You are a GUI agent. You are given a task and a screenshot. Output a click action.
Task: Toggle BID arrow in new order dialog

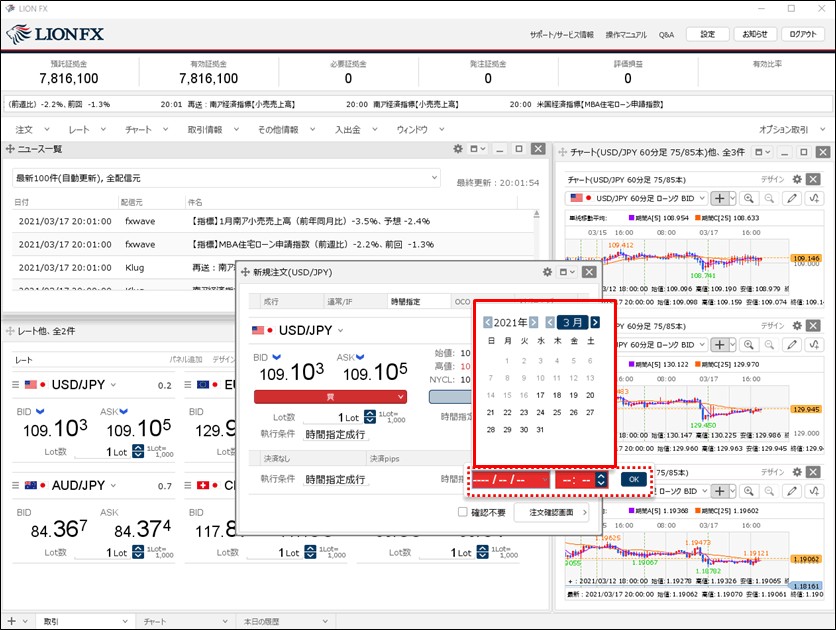(276, 357)
